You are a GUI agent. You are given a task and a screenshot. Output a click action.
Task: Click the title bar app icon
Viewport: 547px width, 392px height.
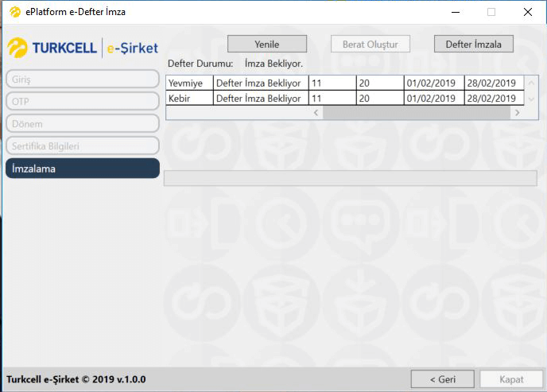[15, 12]
